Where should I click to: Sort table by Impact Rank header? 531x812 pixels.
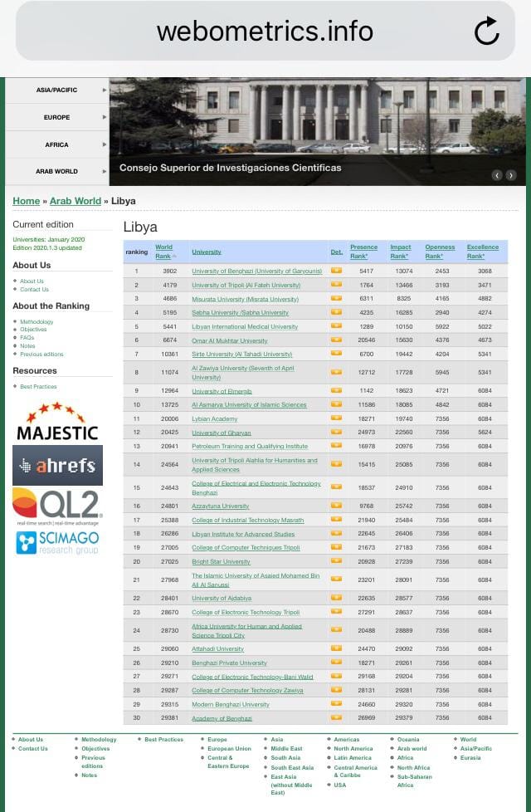[401, 252]
